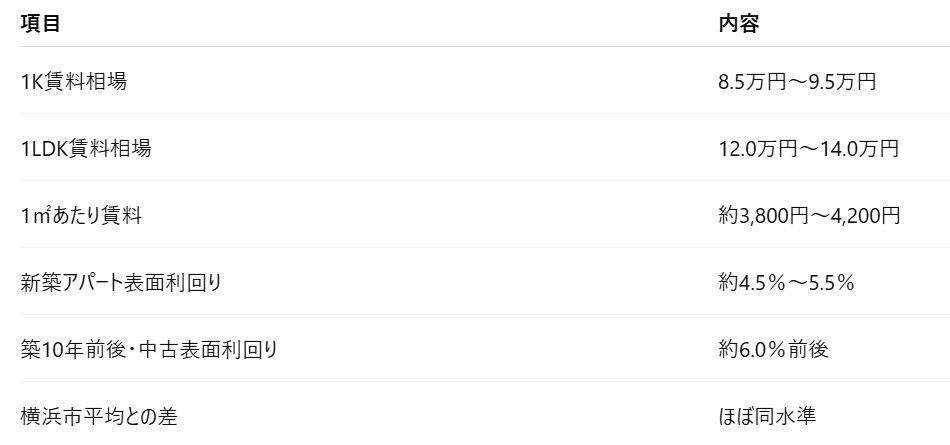This screenshot has height=445, width=950.
Task: Click the 約3,800円 lower rent value
Action: coord(760,215)
